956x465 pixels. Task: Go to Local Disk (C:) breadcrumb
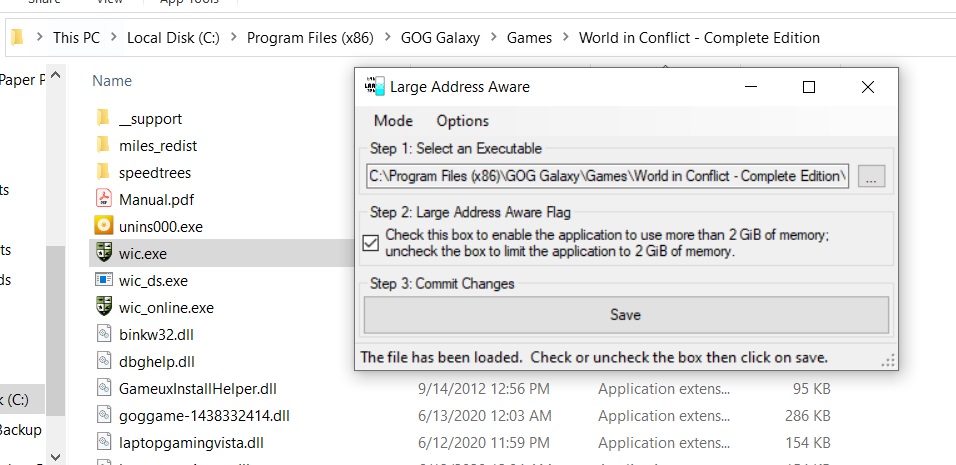point(173,38)
